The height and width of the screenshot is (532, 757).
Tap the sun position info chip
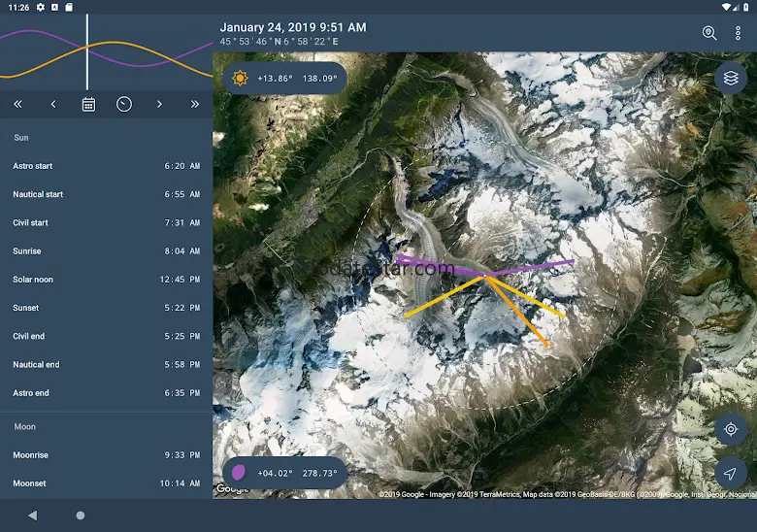point(284,78)
